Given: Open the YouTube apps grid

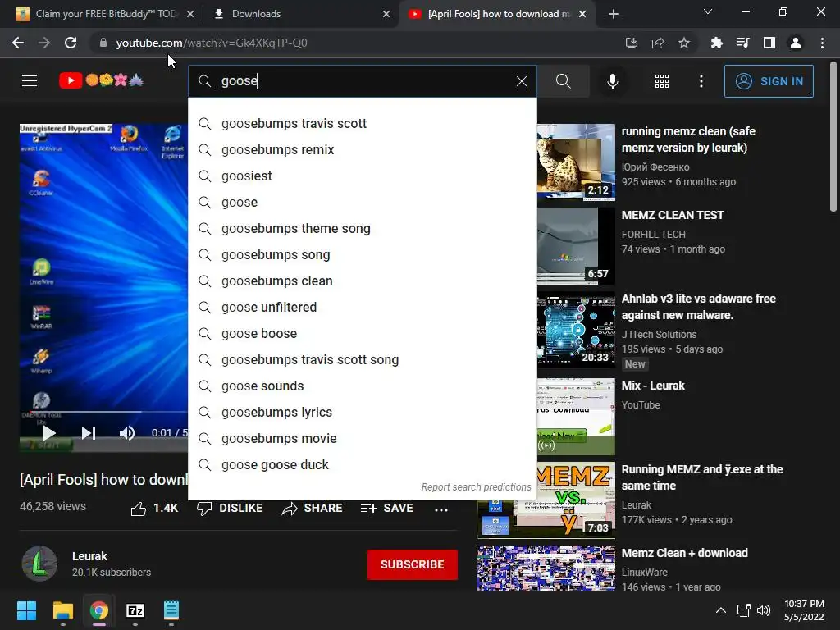Looking at the screenshot, I should [x=662, y=81].
